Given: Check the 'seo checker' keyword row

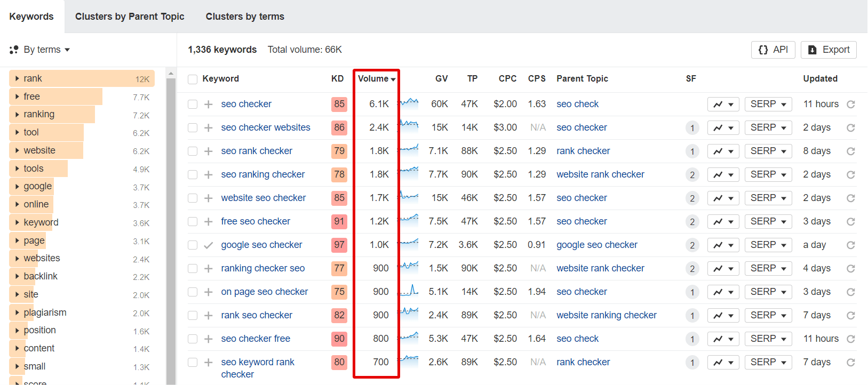Looking at the screenshot, I should tap(193, 105).
